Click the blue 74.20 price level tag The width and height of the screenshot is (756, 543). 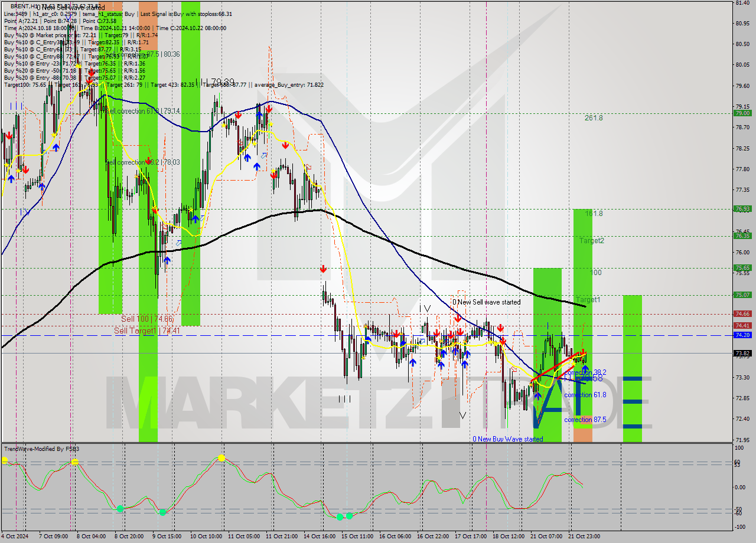click(x=742, y=335)
